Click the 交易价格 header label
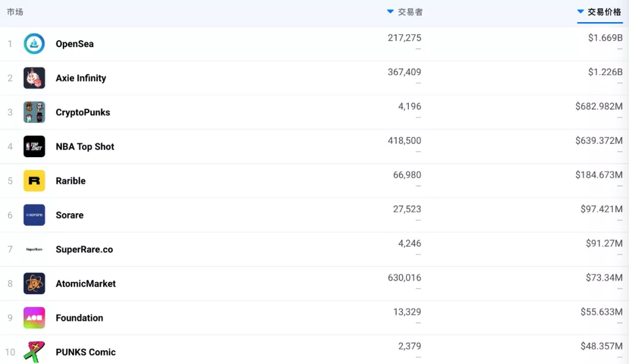Screen dimensions: 629x364 coord(605,12)
